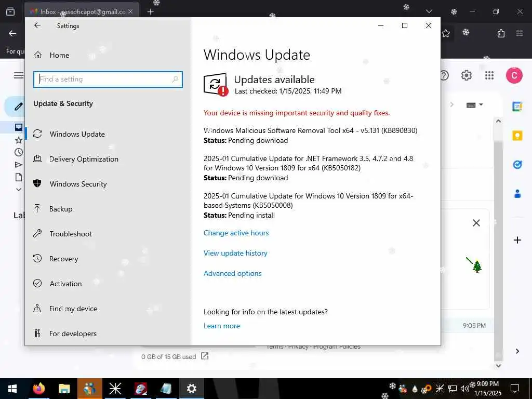The height and width of the screenshot is (399, 532).
Task: Open Gmail Starred folder icon
Action: (19, 140)
